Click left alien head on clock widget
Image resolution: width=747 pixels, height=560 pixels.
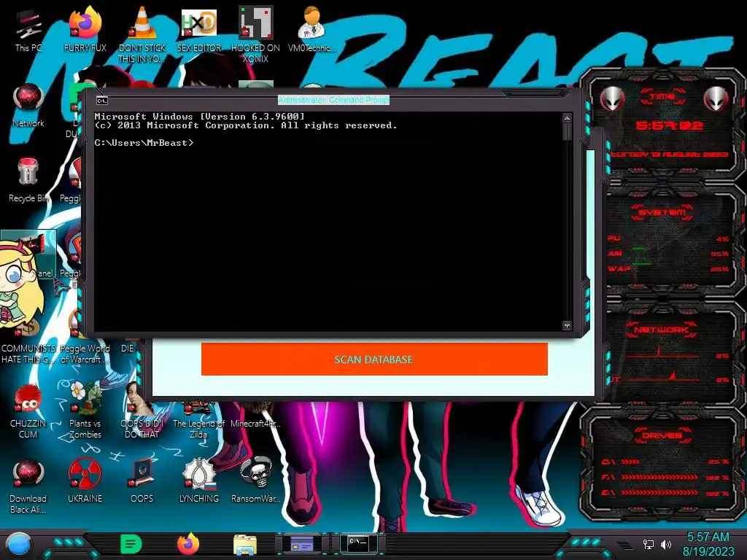tap(613, 99)
